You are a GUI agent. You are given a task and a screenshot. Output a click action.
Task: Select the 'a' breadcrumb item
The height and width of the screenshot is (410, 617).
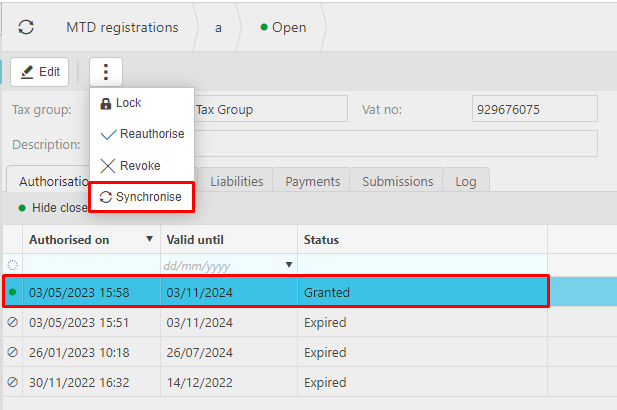[x=218, y=28]
